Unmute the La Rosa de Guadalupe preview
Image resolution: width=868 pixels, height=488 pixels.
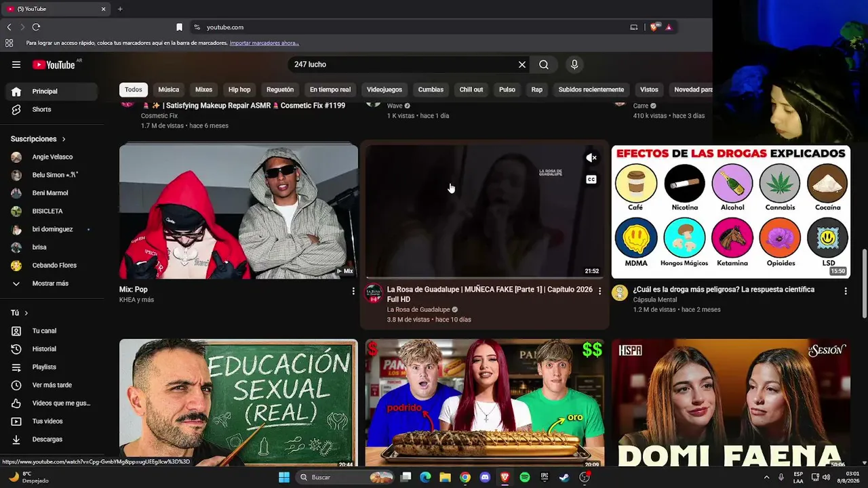(x=591, y=158)
